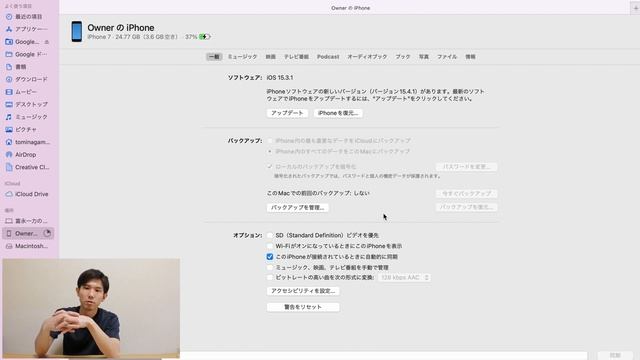This screenshot has width=640, height=360.
Task: Click the 警告をリセット button
Action: pyautogui.click(x=303, y=307)
